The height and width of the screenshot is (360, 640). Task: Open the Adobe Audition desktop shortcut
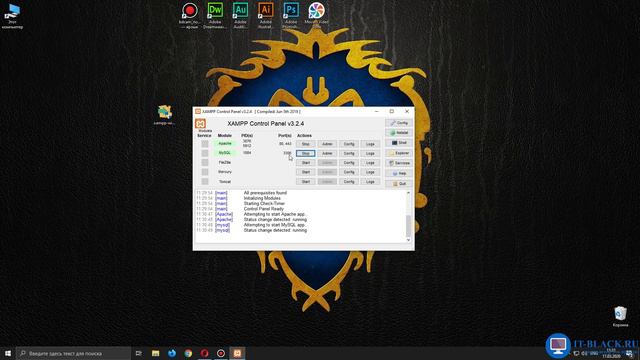(240, 15)
